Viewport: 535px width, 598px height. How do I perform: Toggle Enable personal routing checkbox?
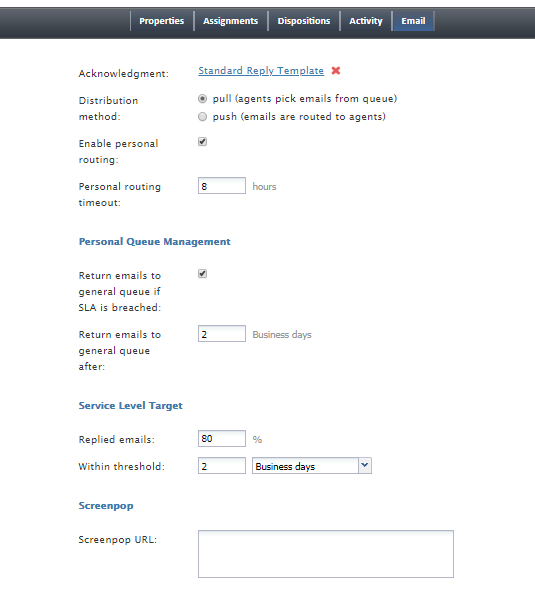tap(202, 142)
